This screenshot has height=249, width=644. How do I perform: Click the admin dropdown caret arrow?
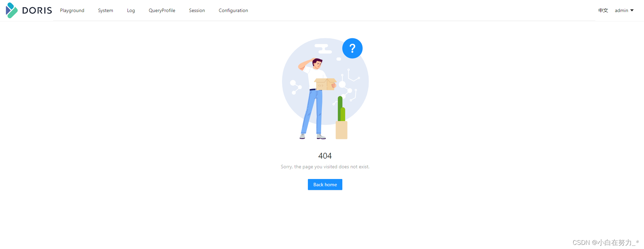point(632,10)
